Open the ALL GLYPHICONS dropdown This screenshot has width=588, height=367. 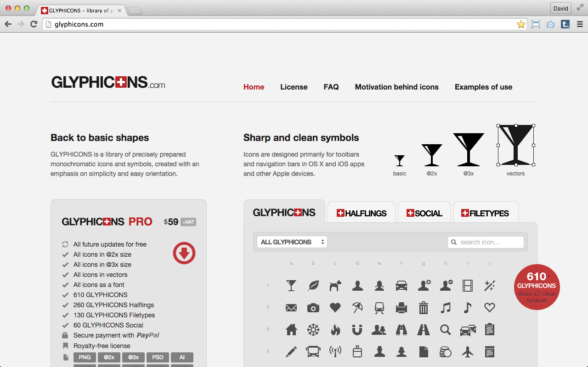[292, 242]
